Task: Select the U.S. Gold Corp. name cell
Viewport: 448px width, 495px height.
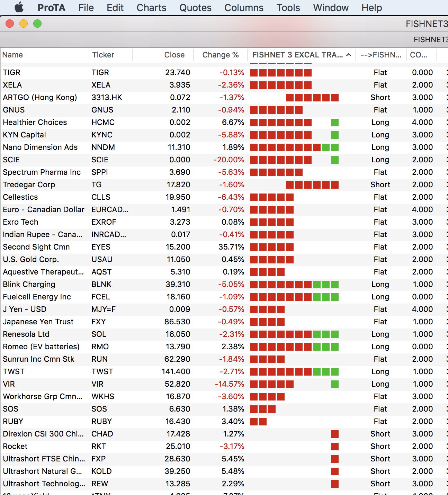Action: [x=31, y=260]
